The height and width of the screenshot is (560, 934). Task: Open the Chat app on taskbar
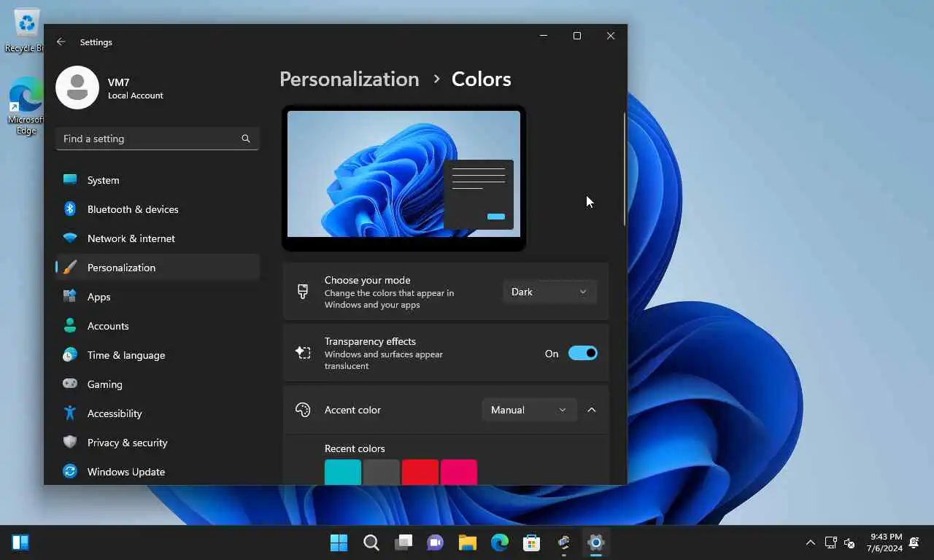435,542
